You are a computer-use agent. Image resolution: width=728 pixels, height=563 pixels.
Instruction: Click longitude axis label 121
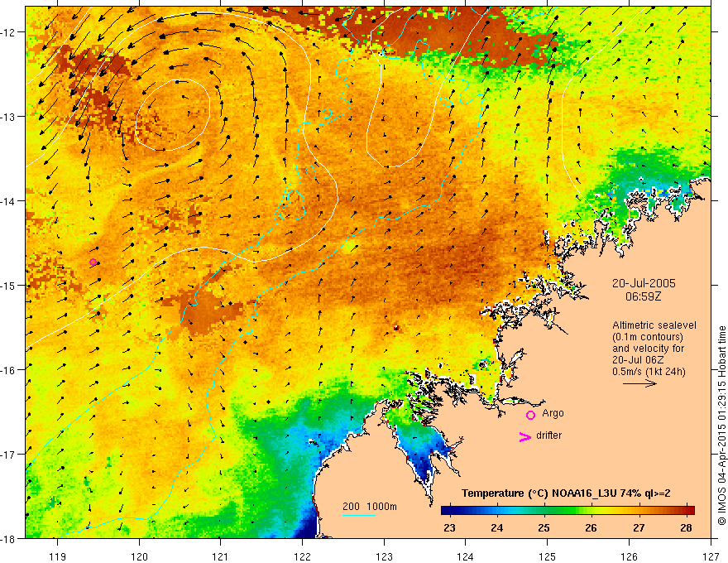221,556
